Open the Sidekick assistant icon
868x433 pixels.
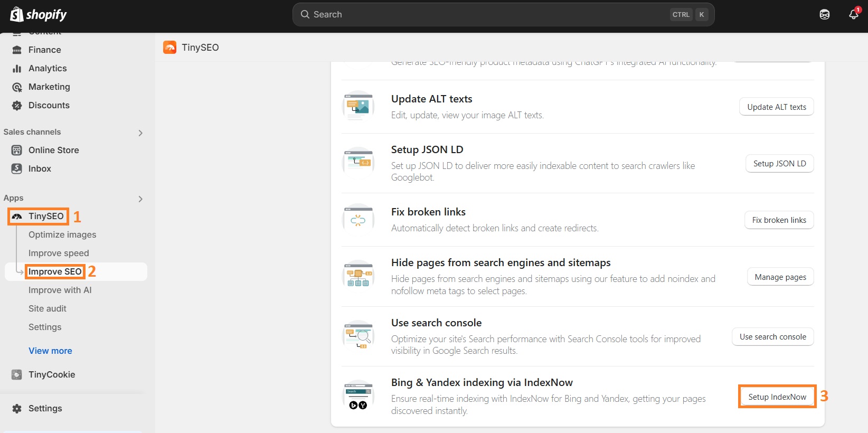825,14
